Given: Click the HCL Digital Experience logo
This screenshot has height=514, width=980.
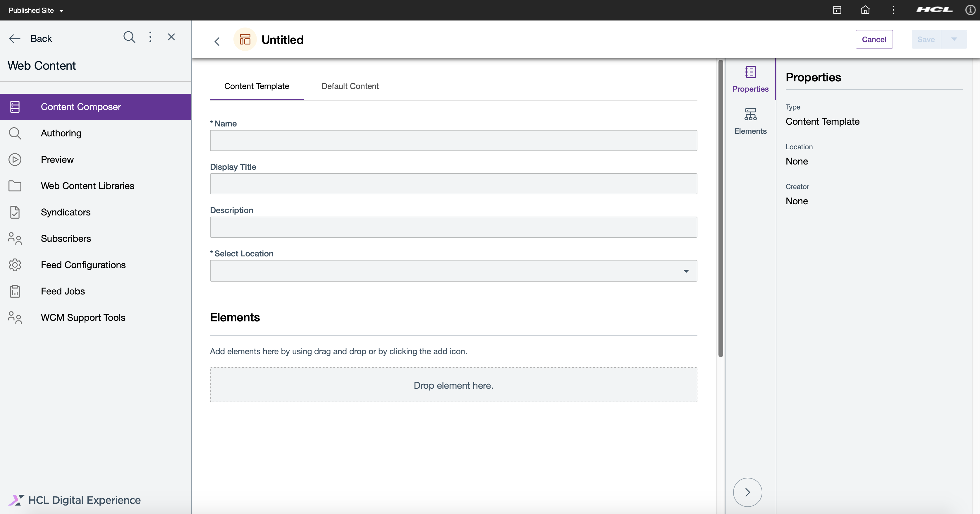Looking at the screenshot, I should (x=75, y=500).
